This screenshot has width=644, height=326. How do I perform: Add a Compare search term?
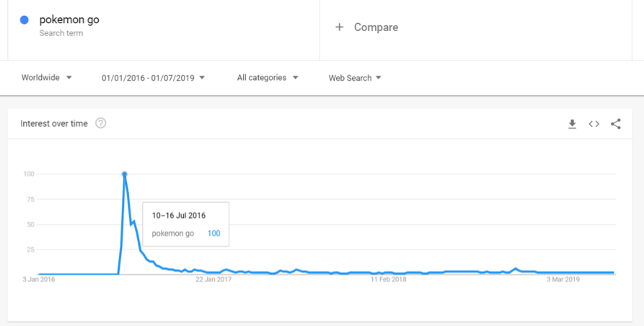pos(376,27)
